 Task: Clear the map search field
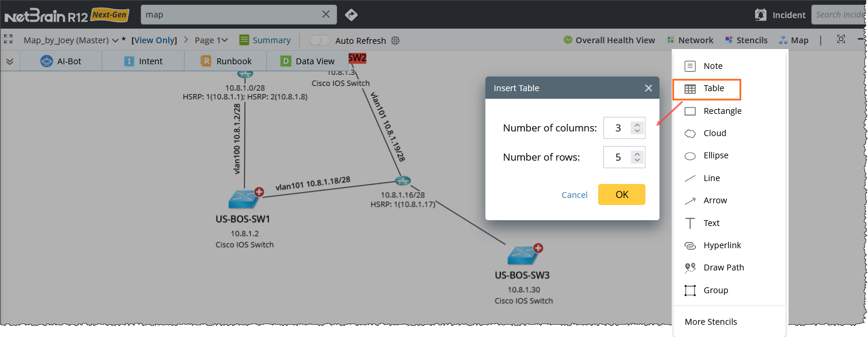tap(327, 15)
